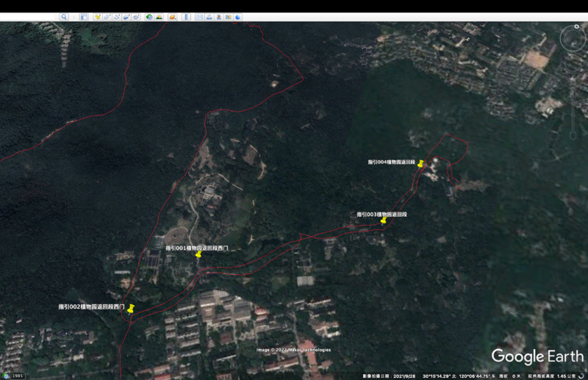
Task: Click the save image icon
Action: point(219,17)
